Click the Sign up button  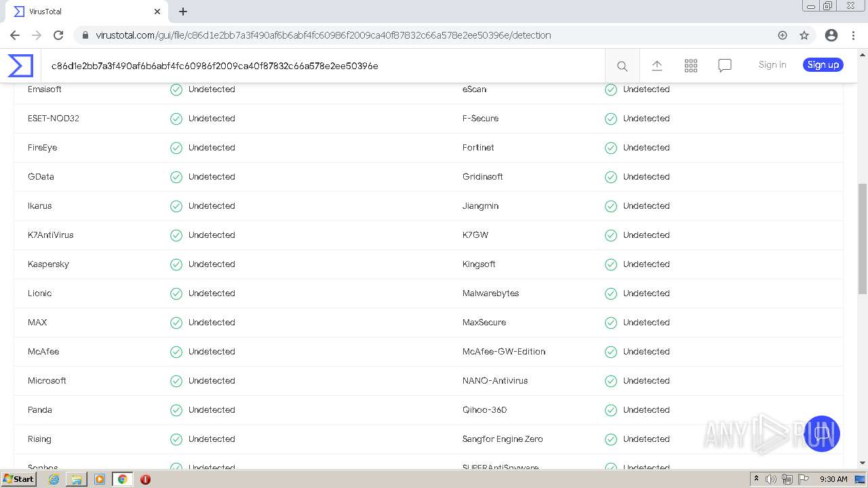tap(823, 65)
